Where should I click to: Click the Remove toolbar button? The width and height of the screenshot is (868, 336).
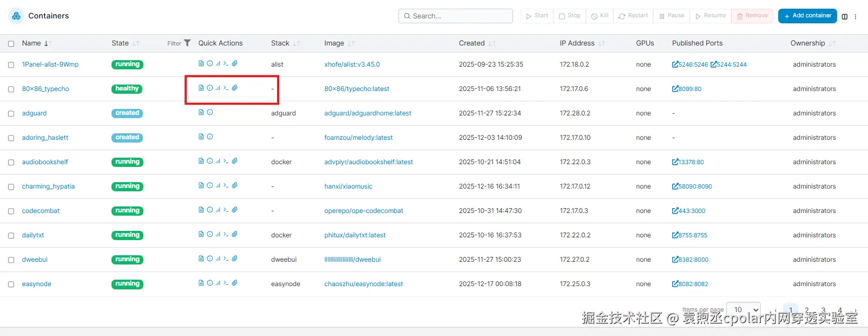[752, 16]
